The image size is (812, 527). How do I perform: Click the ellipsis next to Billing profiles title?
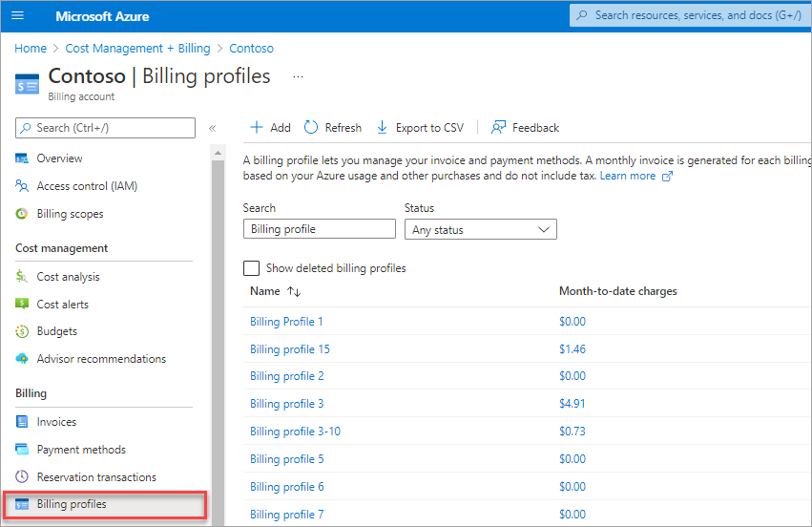[298, 76]
